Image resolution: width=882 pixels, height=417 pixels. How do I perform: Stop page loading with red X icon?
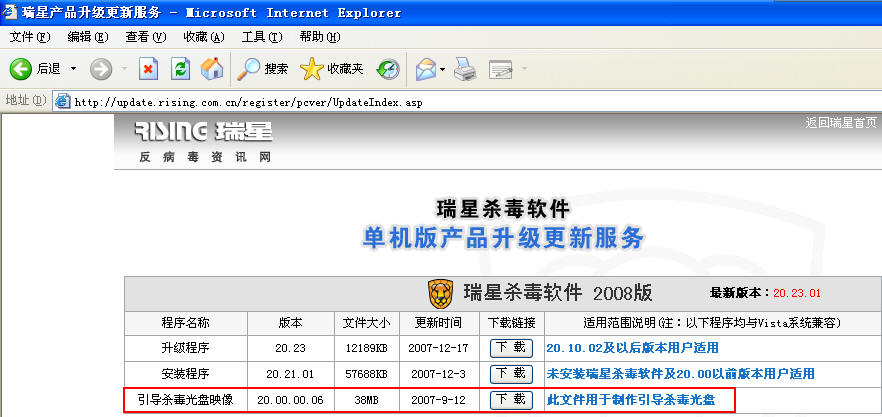tap(148, 69)
